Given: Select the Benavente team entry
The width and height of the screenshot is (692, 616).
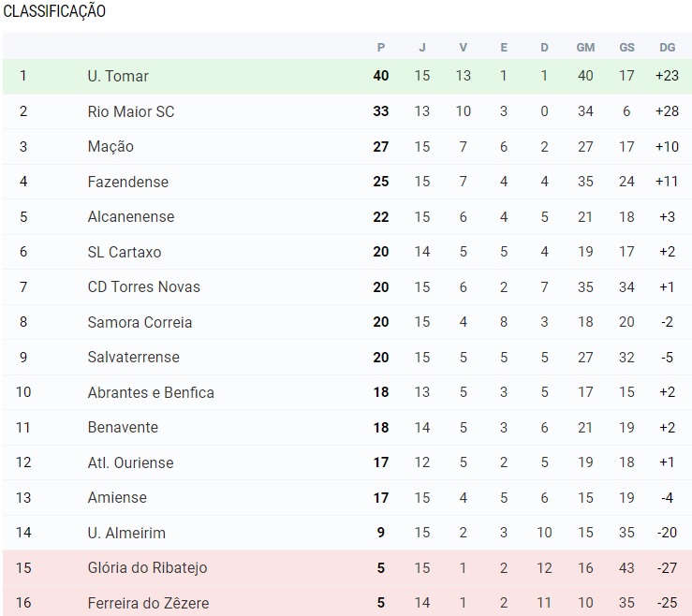Looking at the screenshot, I should (x=123, y=427).
